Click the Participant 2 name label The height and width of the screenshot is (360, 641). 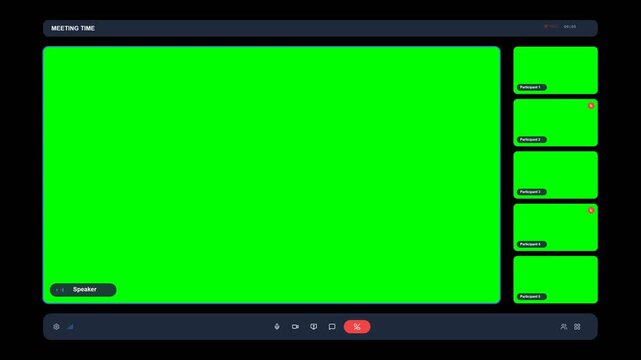click(531, 139)
